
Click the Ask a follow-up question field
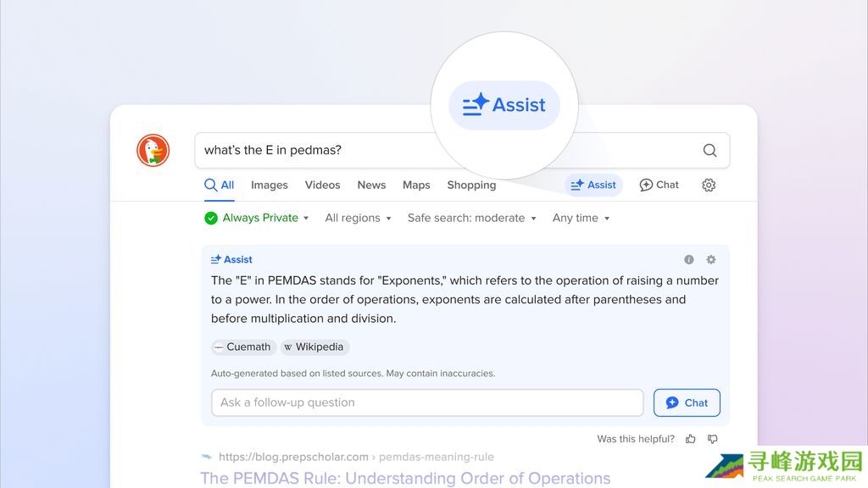tap(427, 402)
